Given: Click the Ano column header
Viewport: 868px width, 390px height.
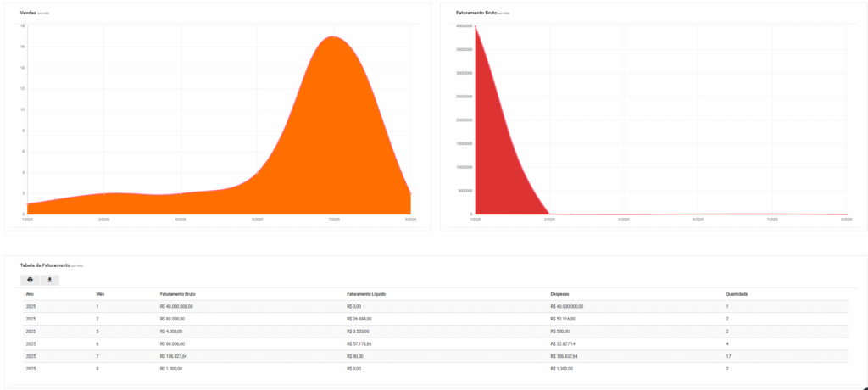Looking at the screenshot, I should click(x=30, y=294).
